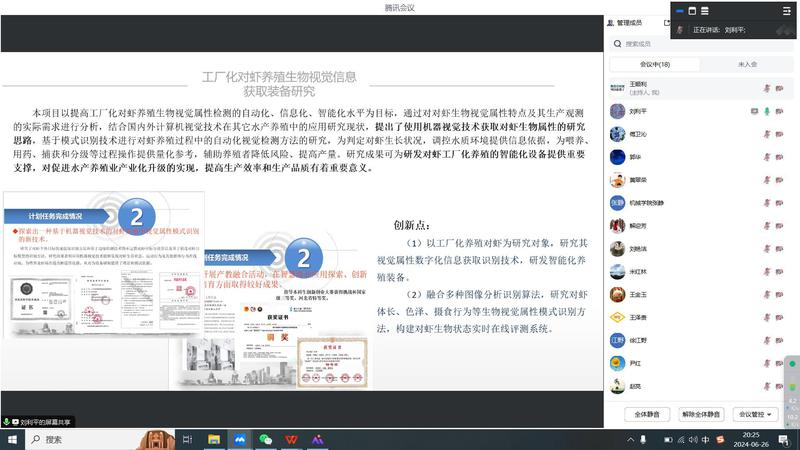Click the mic icon for 刘利平

point(767,111)
